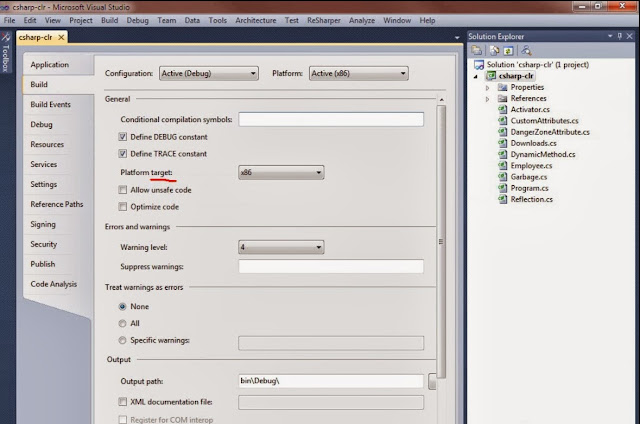This screenshot has height=424, width=640.
Task: Open the Configuration dropdown
Action: (x=209, y=73)
